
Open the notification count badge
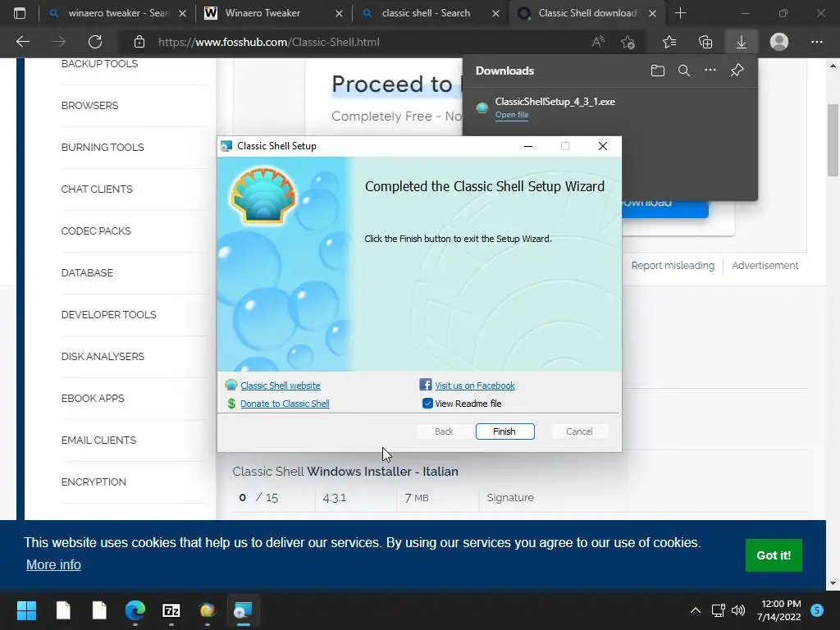pyautogui.click(x=817, y=610)
